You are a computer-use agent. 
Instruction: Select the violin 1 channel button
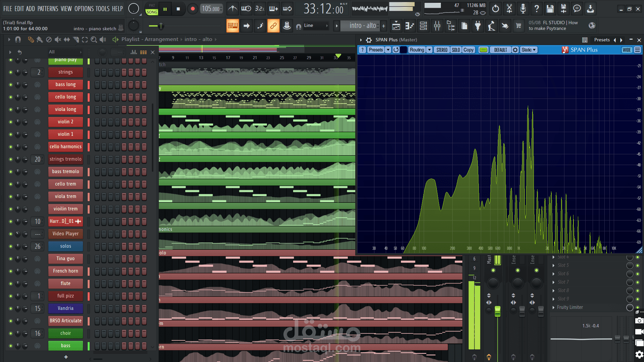pos(65,134)
